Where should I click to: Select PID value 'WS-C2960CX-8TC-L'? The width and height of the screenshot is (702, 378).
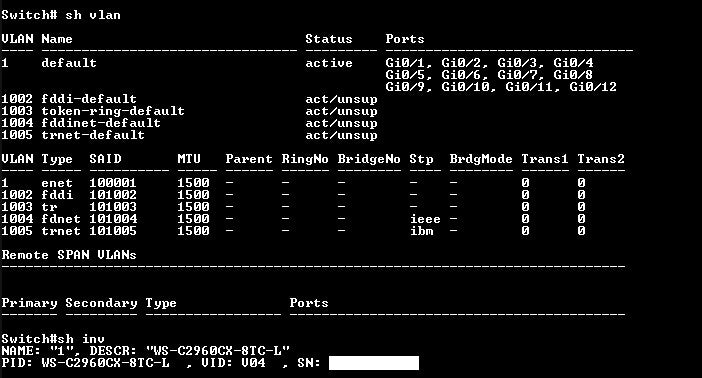[x=105, y=362]
